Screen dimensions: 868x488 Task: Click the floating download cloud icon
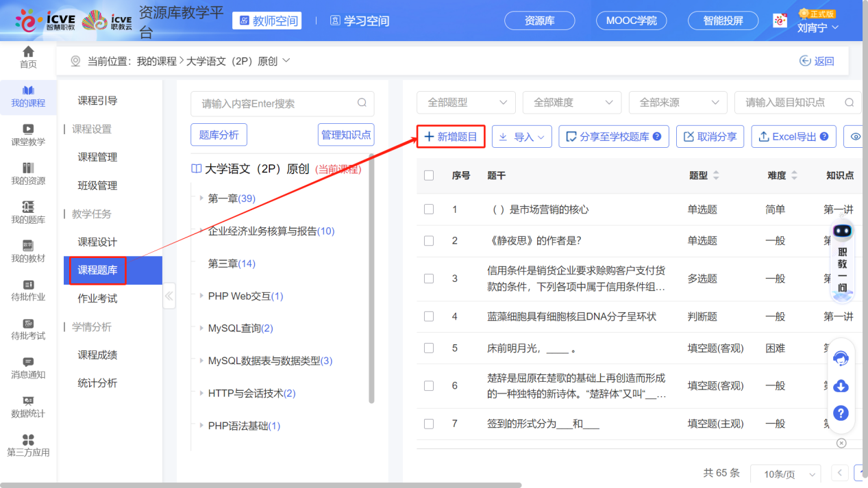(841, 386)
